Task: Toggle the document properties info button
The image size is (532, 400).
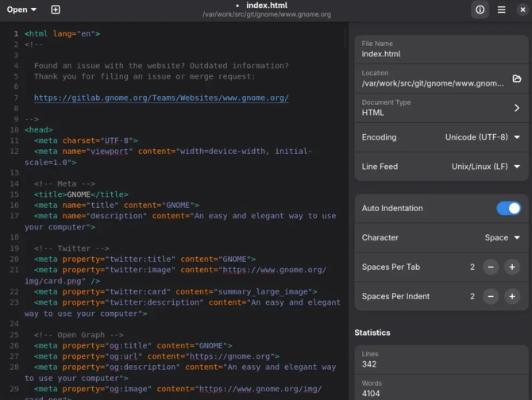Action: (x=480, y=10)
